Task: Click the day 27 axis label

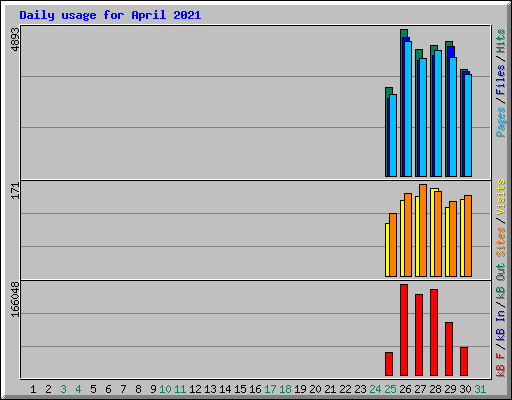Action: pos(420,389)
